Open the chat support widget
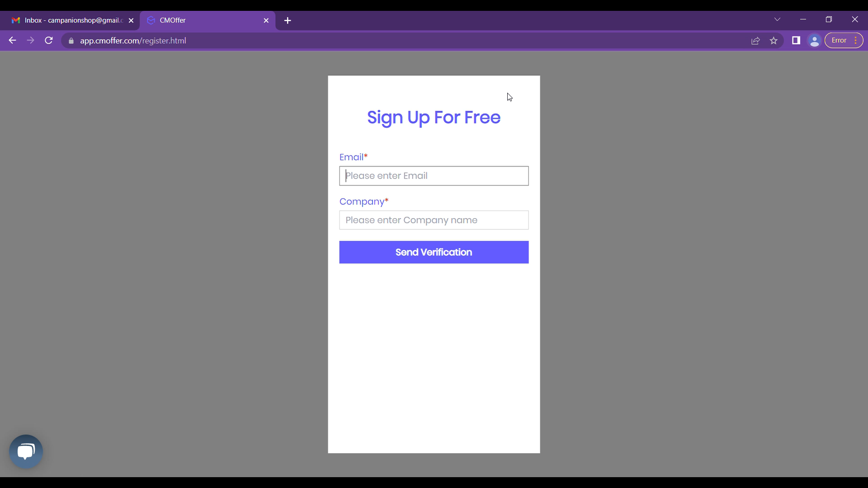 coord(26,451)
